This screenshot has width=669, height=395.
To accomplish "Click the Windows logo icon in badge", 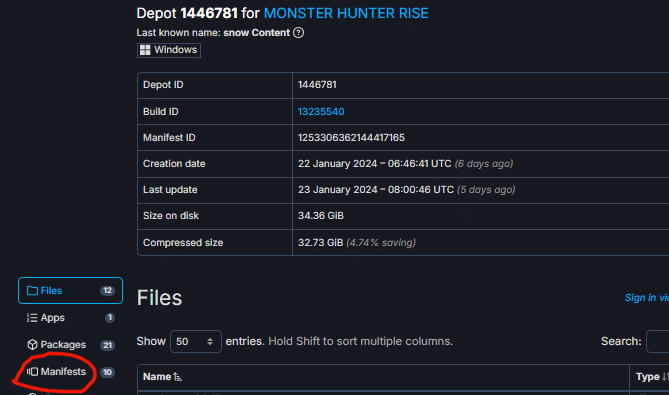I will 145,50.
